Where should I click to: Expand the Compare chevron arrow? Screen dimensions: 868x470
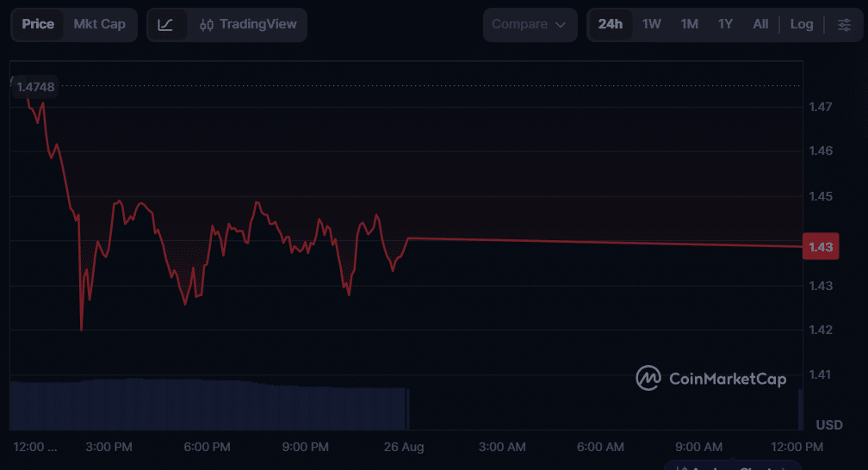tap(561, 25)
